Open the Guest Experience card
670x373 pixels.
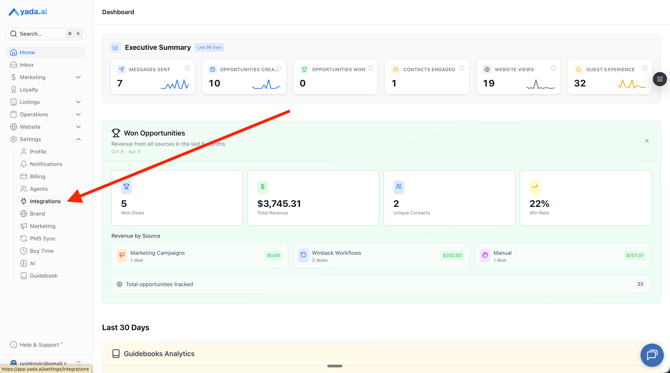(610, 77)
